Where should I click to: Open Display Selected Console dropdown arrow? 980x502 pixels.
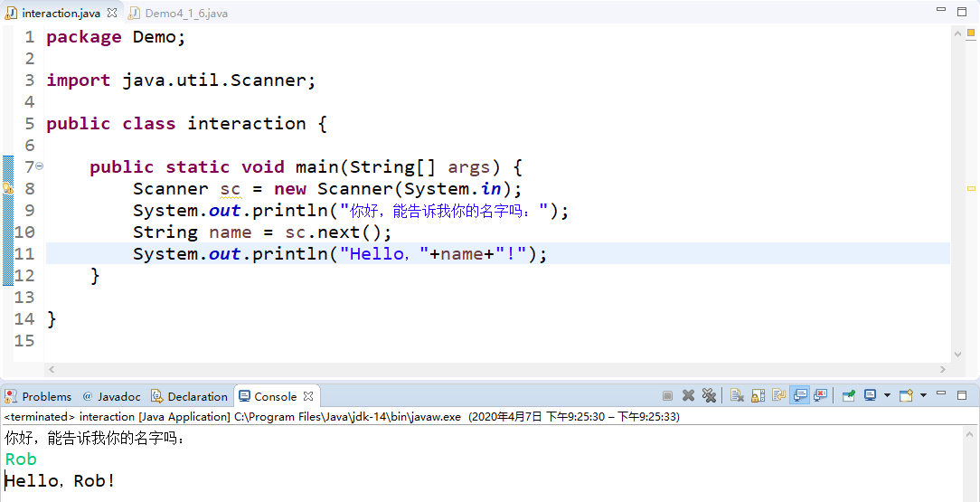(x=887, y=396)
